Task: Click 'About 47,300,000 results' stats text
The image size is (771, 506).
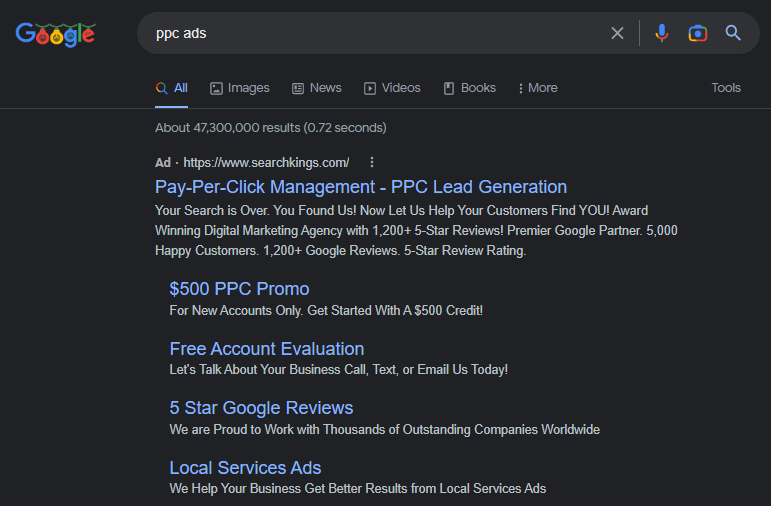Action: [271, 128]
